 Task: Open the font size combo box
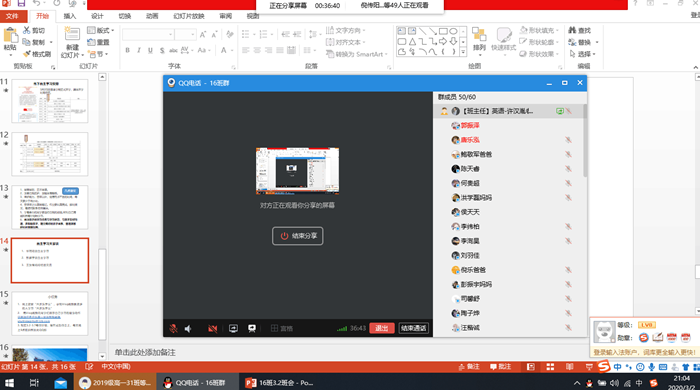point(185,34)
